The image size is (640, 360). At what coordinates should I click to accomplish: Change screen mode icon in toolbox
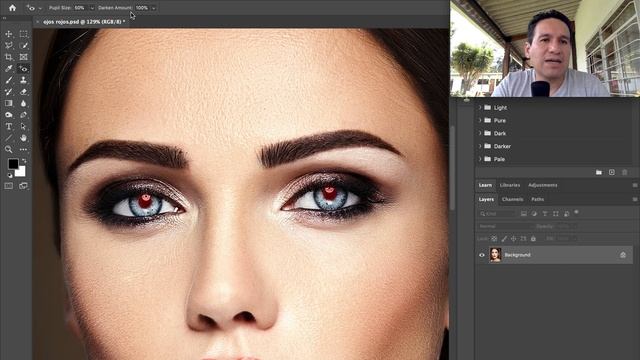(x=24, y=186)
